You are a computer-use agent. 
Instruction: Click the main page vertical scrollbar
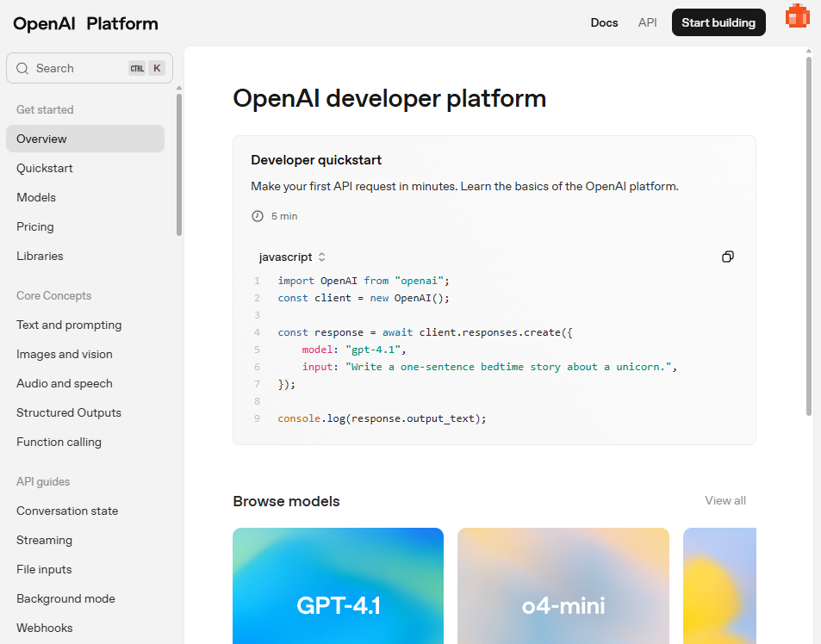(809, 235)
